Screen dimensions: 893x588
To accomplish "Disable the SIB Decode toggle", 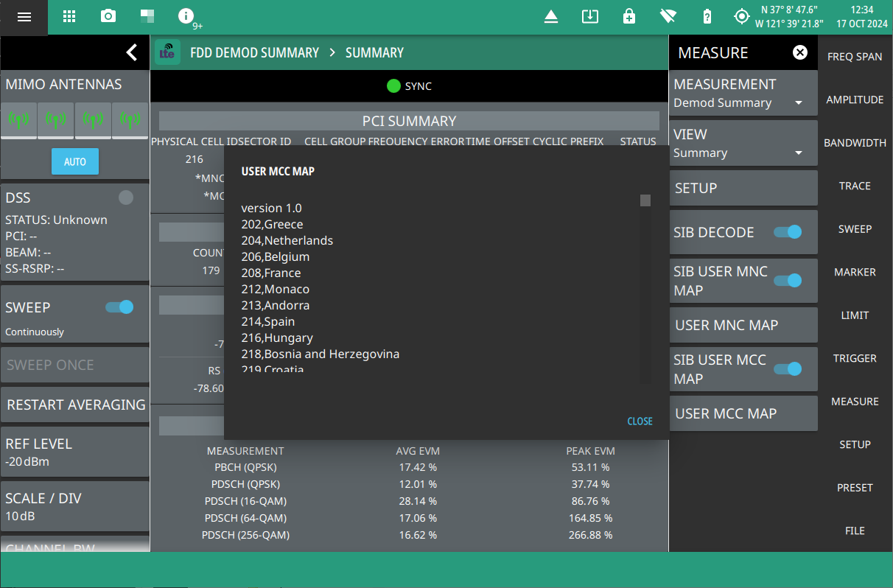I will coord(787,232).
